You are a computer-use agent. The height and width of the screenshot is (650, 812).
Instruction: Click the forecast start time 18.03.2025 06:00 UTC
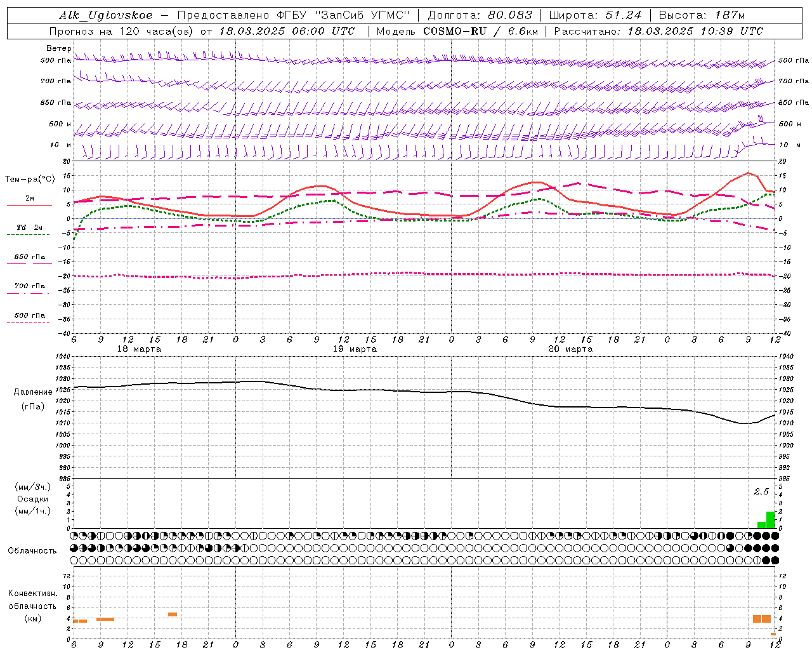point(287,31)
